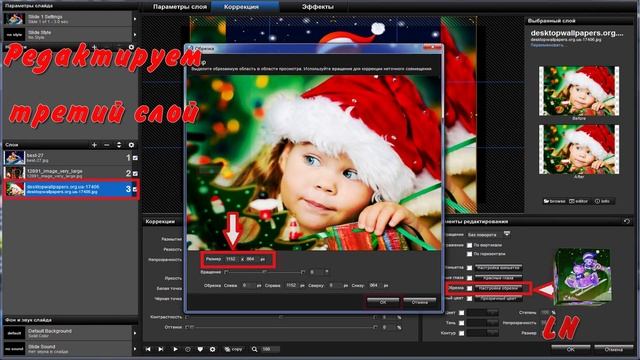
Task: Click Отмена at bottom of main window
Action: pyautogui.click(x=613, y=349)
